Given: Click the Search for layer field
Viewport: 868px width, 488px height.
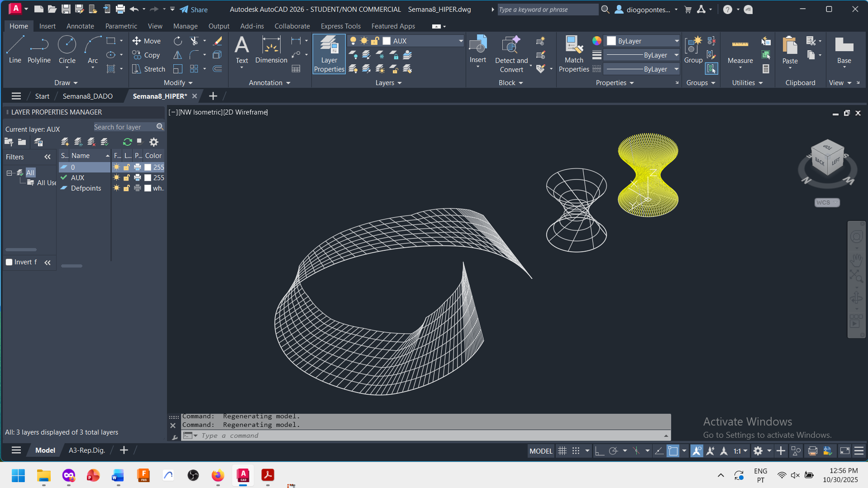Looking at the screenshot, I should pos(123,127).
